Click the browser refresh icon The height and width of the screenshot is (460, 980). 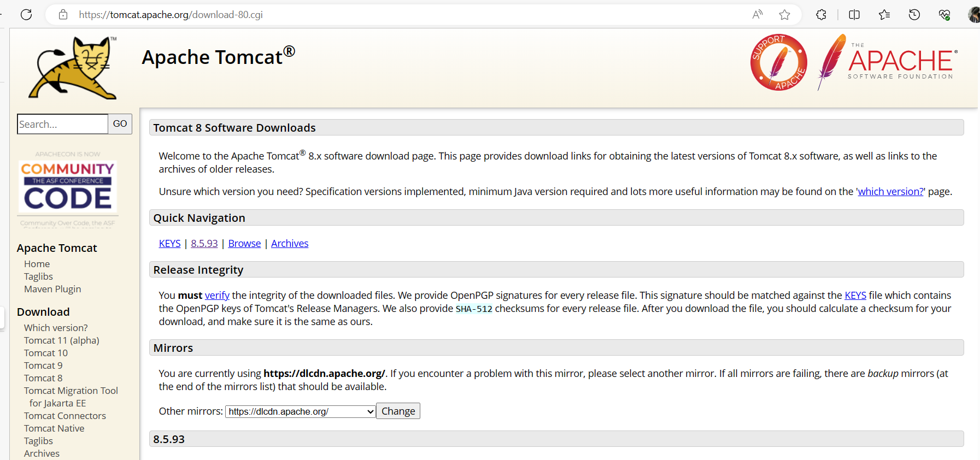pos(26,15)
